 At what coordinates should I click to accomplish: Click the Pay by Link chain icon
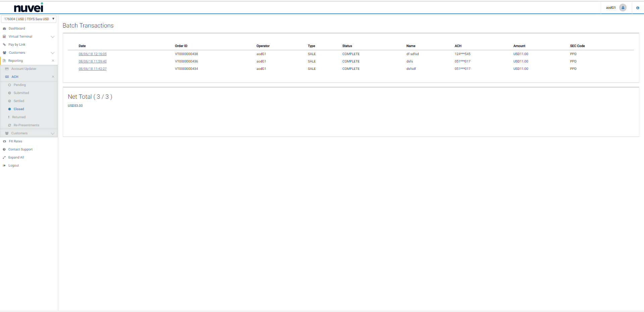(4, 45)
